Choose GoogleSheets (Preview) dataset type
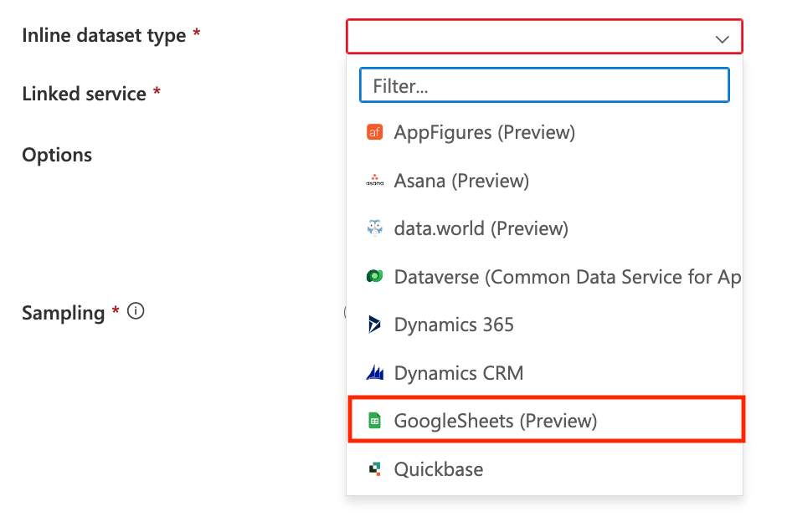 [547, 420]
